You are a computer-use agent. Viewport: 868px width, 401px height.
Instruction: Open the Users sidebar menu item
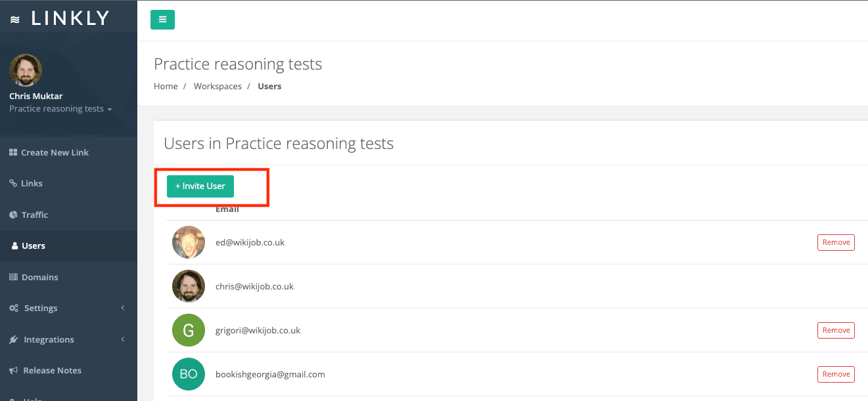coord(33,246)
